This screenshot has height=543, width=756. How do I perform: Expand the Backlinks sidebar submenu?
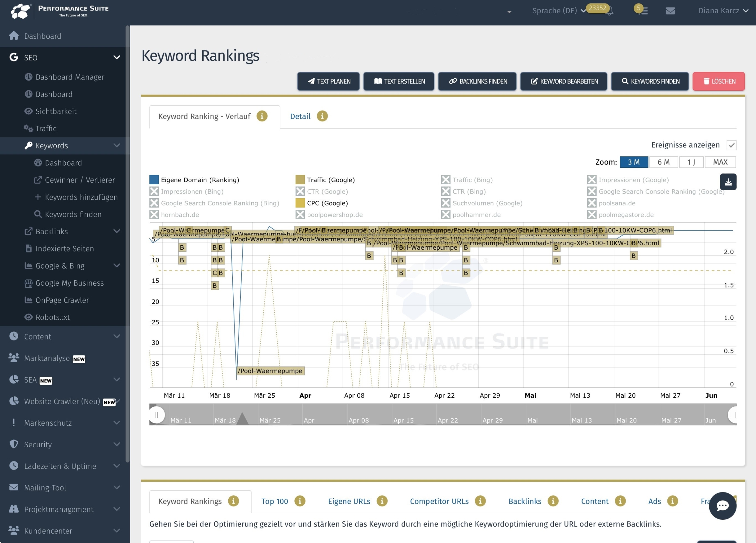(117, 231)
